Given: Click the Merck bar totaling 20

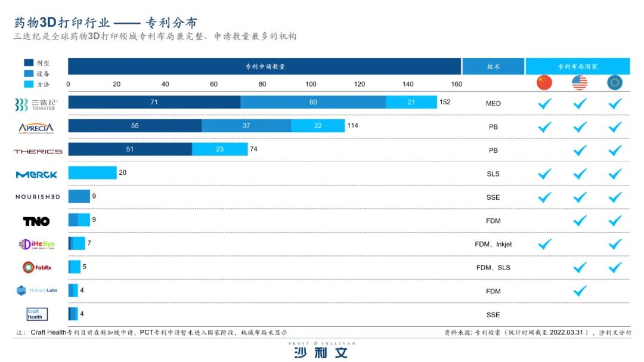Looking at the screenshot, I should 92,172.
